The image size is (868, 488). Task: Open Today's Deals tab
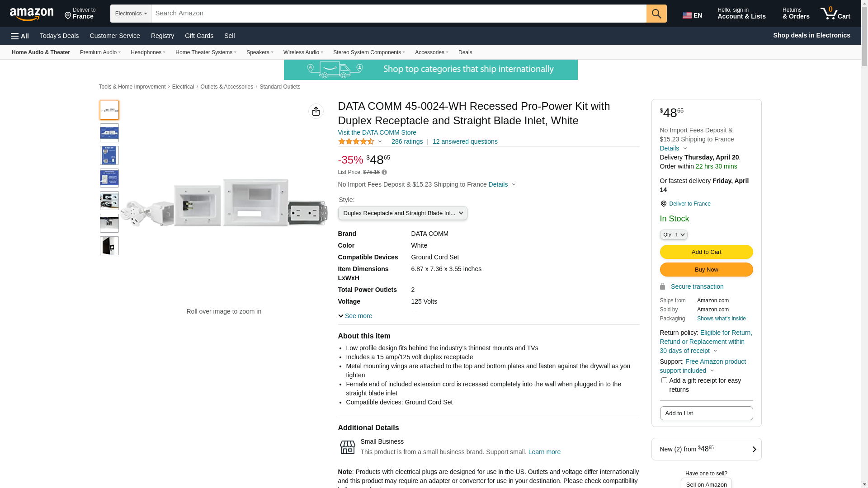point(59,36)
